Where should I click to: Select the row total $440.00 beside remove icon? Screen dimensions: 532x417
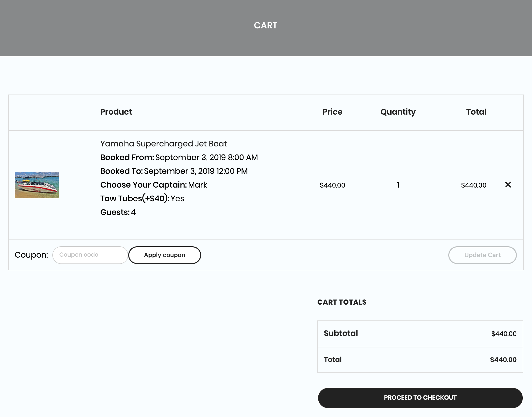tap(474, 185)
